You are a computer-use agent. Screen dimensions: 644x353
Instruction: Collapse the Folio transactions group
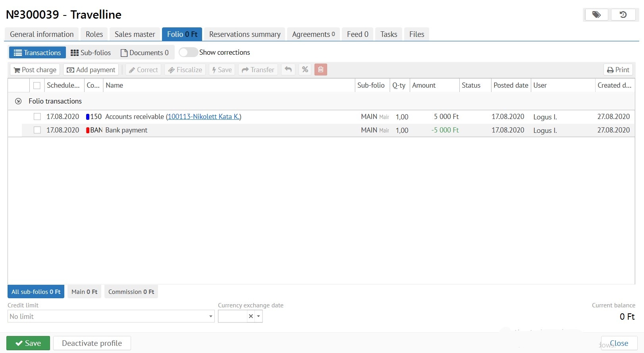point(18,101)
